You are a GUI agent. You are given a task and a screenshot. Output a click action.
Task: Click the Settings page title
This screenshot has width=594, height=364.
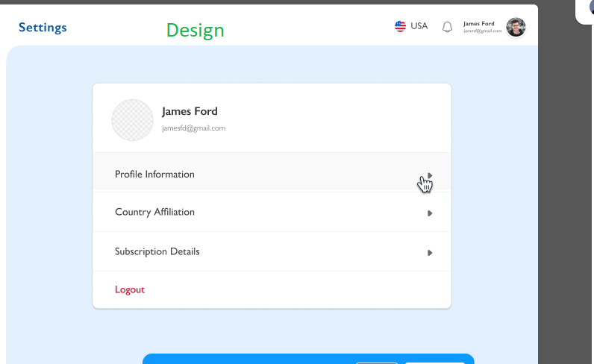point(43,28)
